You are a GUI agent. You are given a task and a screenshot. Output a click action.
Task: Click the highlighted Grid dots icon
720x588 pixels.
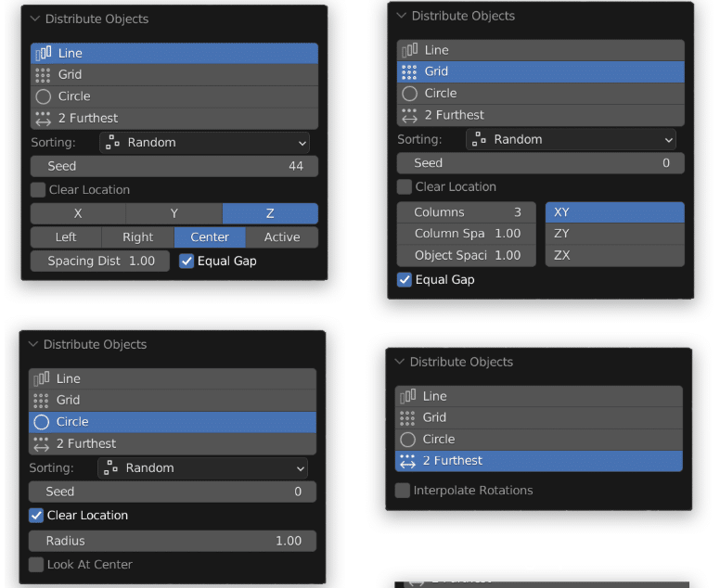click(x=409, y=72)
